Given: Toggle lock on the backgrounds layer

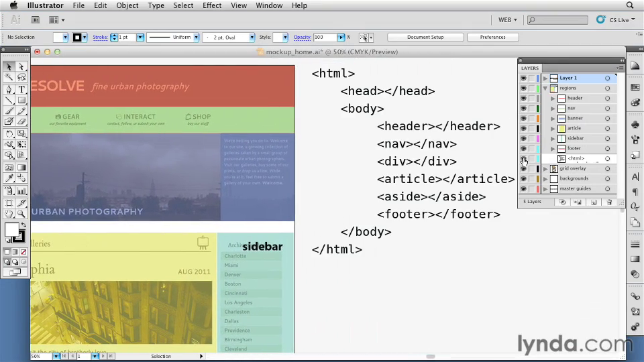Looking at the screenshot, I should pos(531,178).
